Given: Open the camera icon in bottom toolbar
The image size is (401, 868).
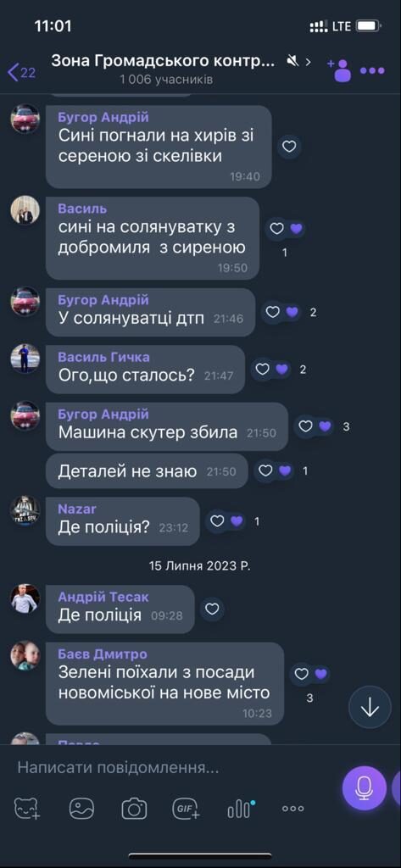Looking at the screenshot, I should click(x=134, y=809).
